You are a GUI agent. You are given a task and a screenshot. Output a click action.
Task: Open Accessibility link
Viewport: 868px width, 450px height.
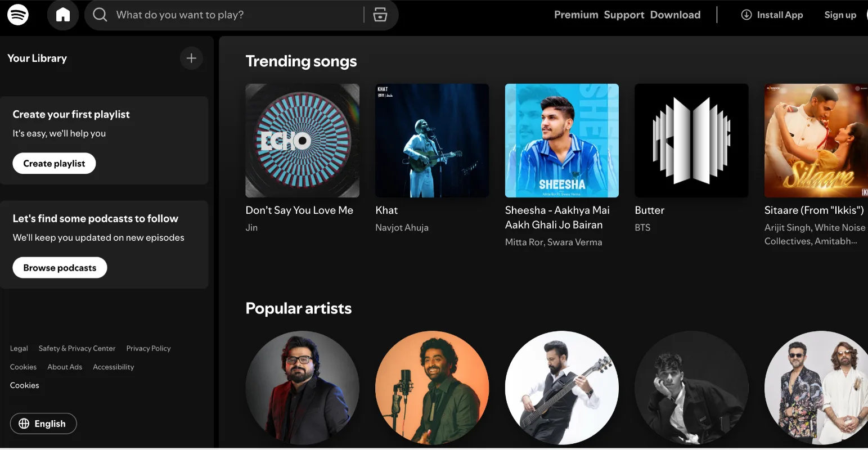pos(114,367)
